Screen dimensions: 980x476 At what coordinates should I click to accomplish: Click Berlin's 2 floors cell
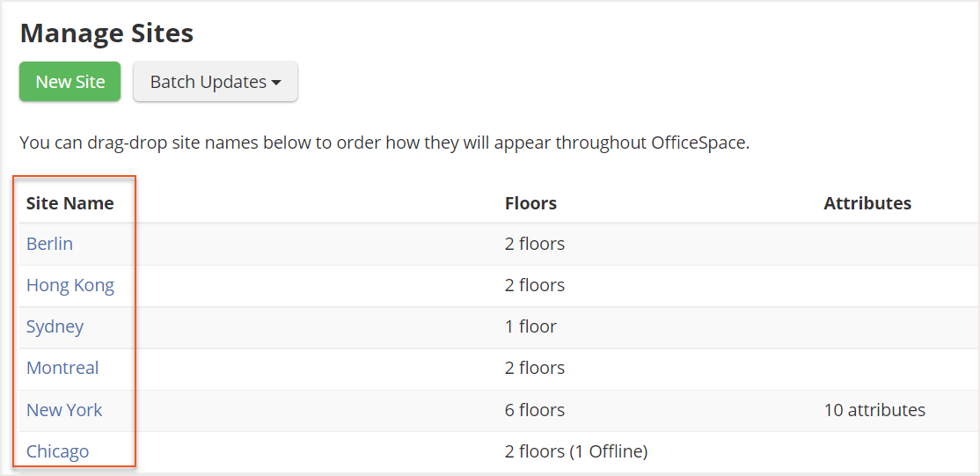coord(535,244)
